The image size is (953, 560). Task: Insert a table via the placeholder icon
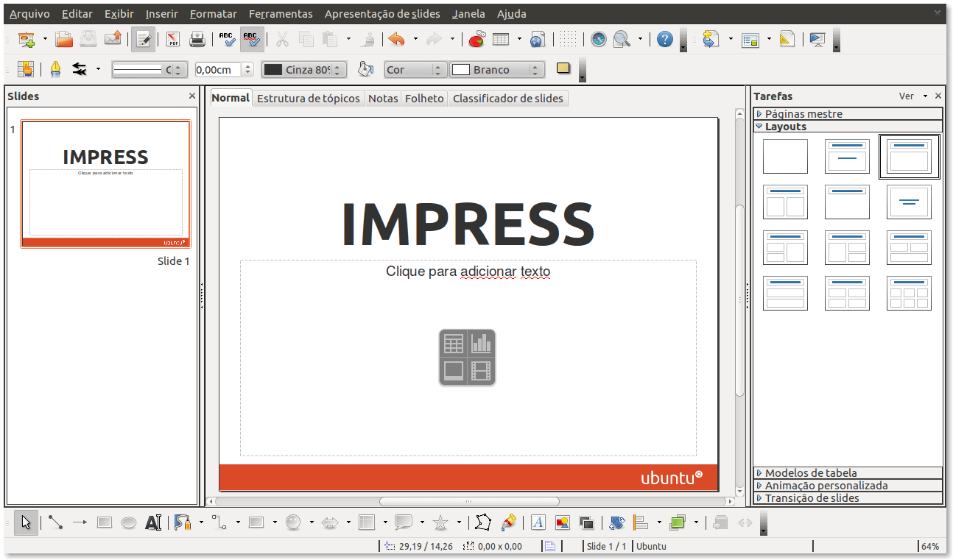(454, 343)
